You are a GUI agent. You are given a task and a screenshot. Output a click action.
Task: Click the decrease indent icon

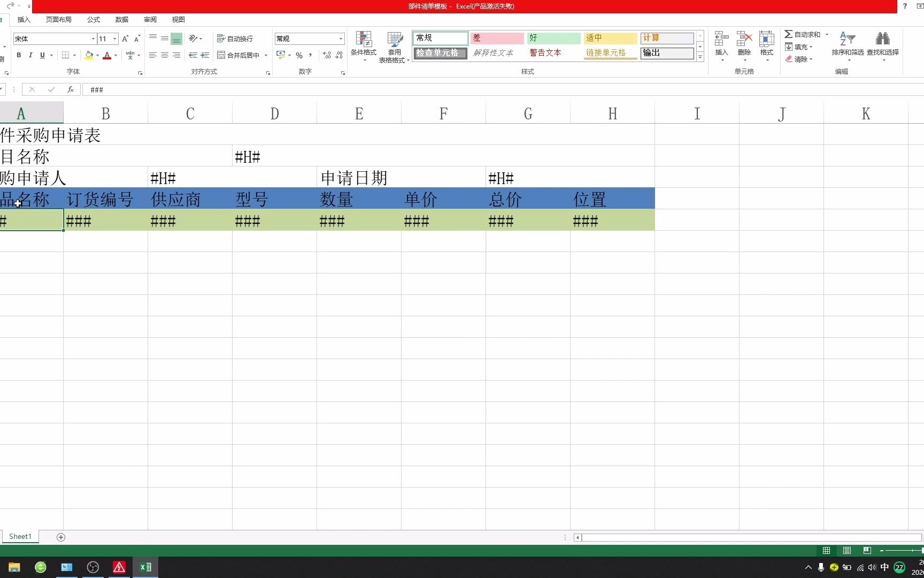tap(193, 55)
